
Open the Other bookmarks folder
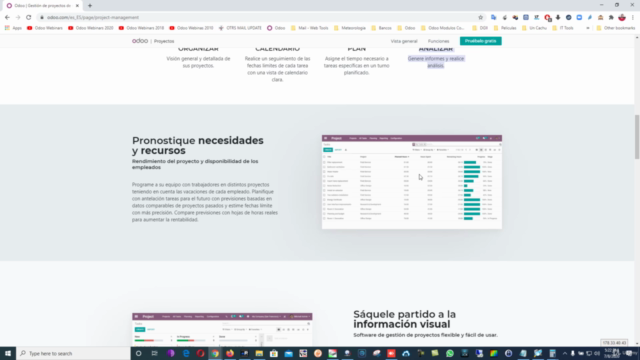(616, 28)
